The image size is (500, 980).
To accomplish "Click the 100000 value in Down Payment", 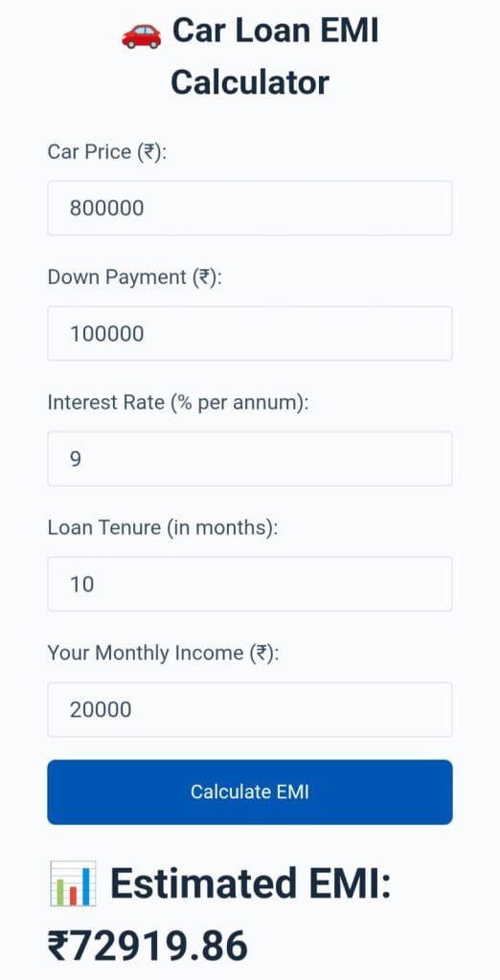I will tap(106, 334).
